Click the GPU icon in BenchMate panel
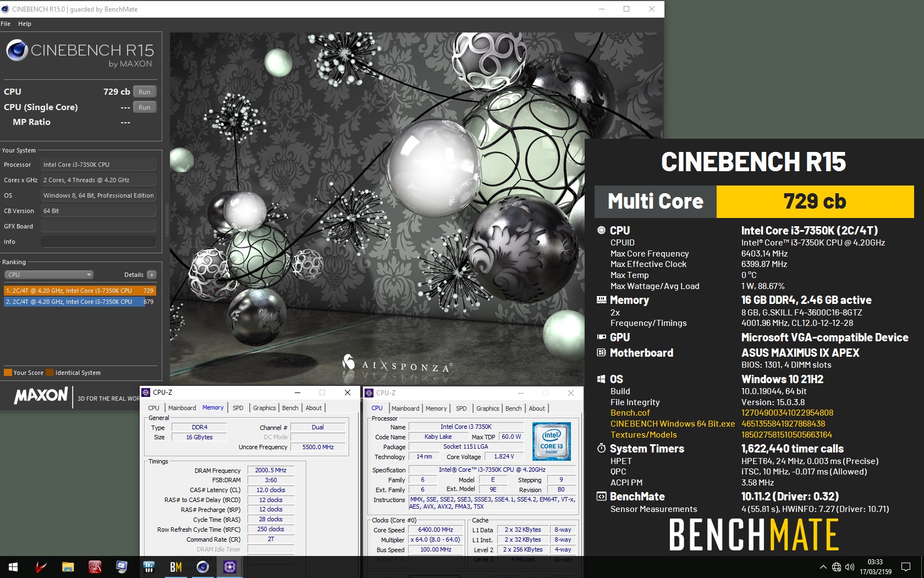The image size is (924, 578). (x=601, y=337)
